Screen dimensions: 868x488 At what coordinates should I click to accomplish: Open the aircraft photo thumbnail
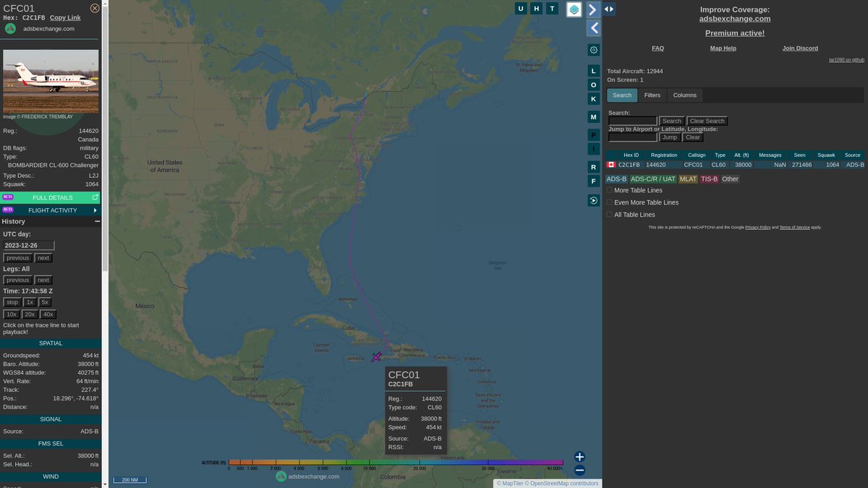tap(51, 81)
